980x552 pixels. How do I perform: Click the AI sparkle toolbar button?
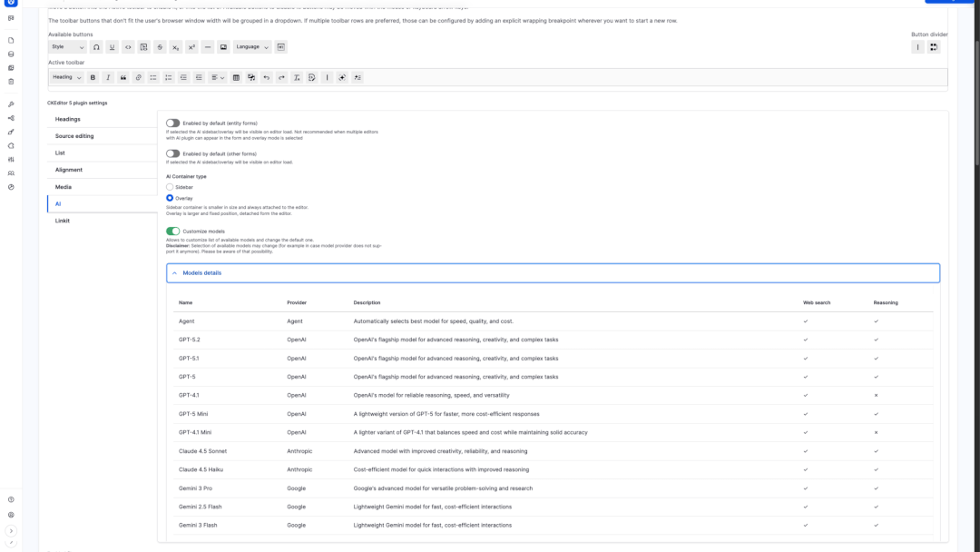[342, 77]
